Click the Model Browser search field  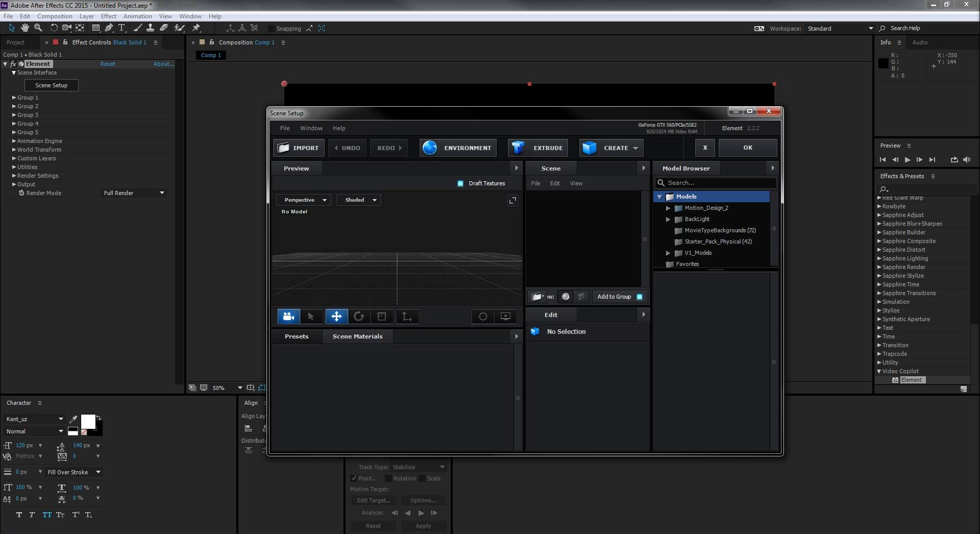pos(716,183)
